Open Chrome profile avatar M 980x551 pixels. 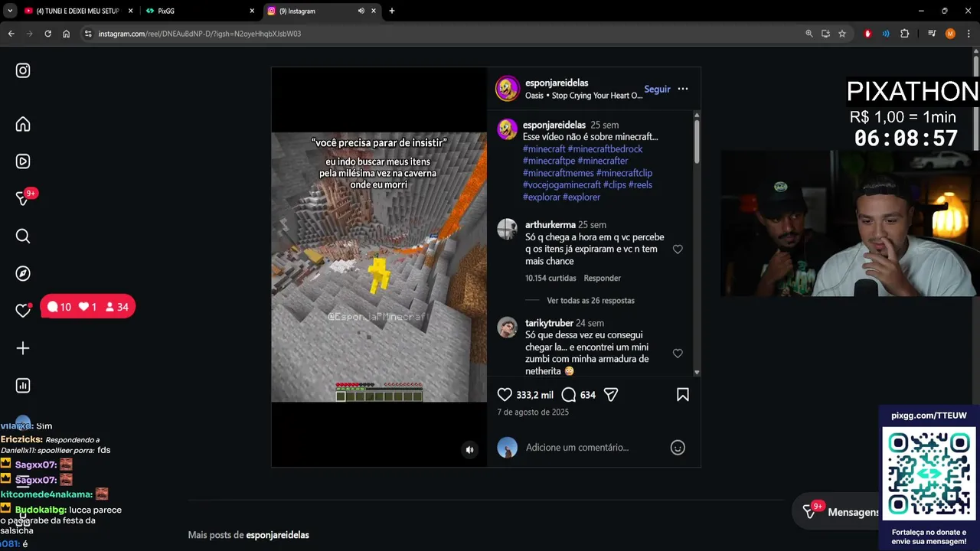[950, 34]
